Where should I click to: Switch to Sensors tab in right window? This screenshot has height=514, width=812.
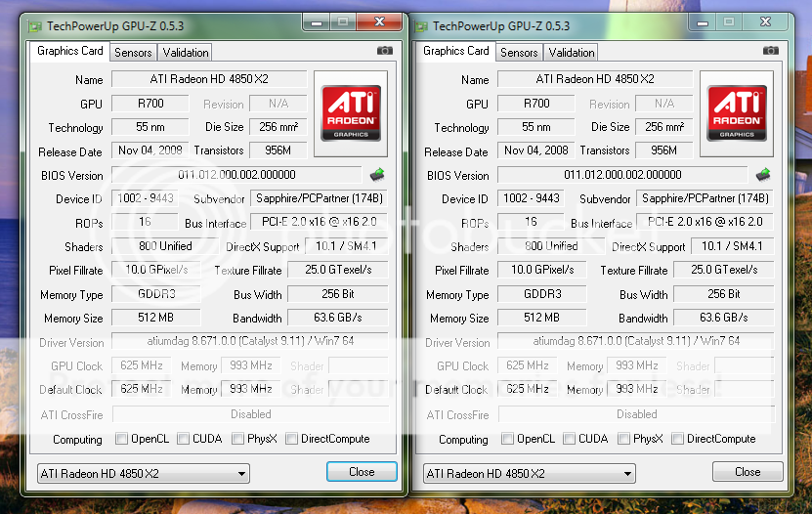pos(519,53)
